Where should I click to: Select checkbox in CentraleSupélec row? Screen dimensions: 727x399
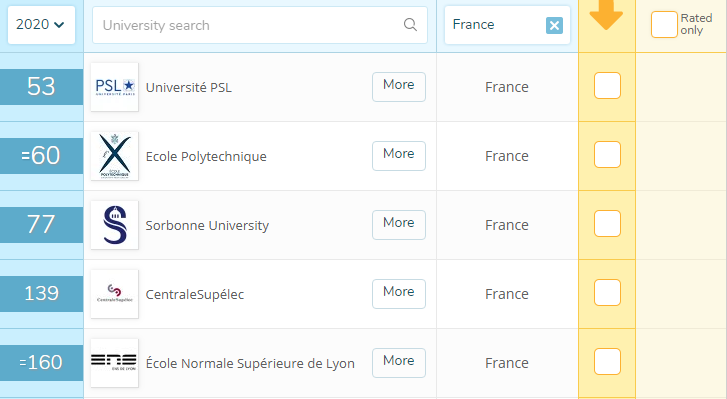607,292
